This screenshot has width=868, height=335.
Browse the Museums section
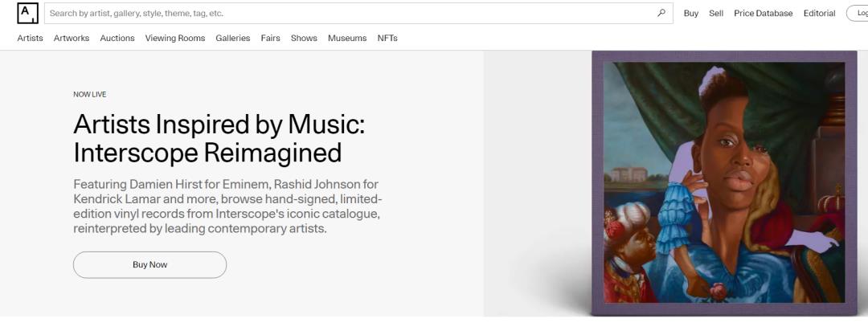click(347, 38)
